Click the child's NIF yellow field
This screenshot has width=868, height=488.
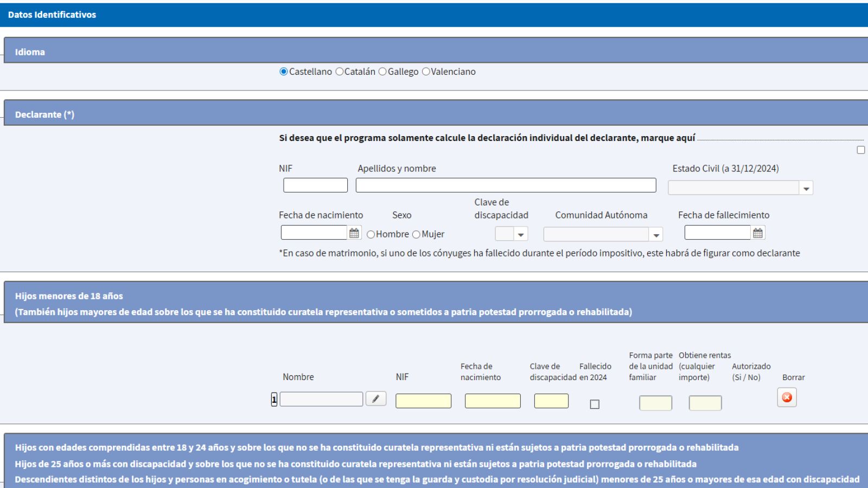point(423,401)
